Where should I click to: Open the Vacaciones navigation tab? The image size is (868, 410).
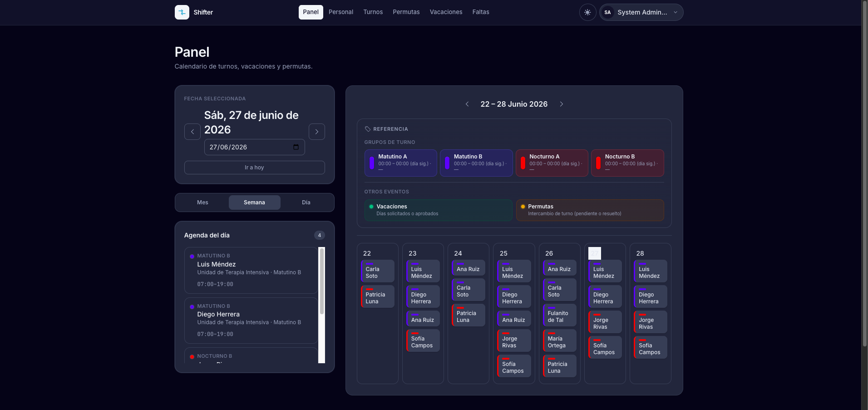pyautogui.click(x=446, y=12)
